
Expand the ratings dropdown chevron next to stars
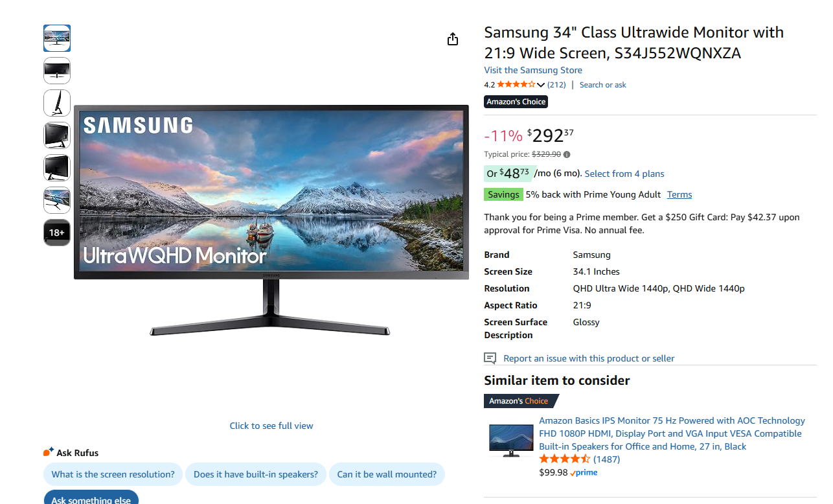coord(541,85)
